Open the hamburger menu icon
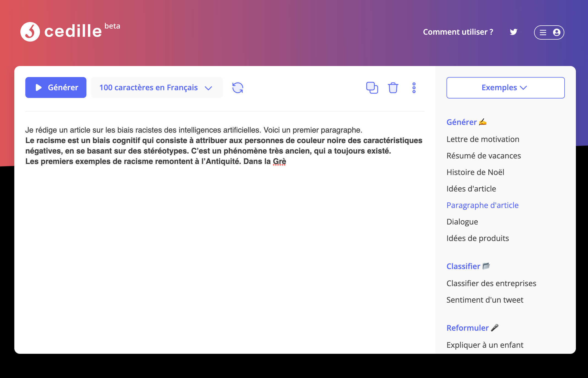 543,32
